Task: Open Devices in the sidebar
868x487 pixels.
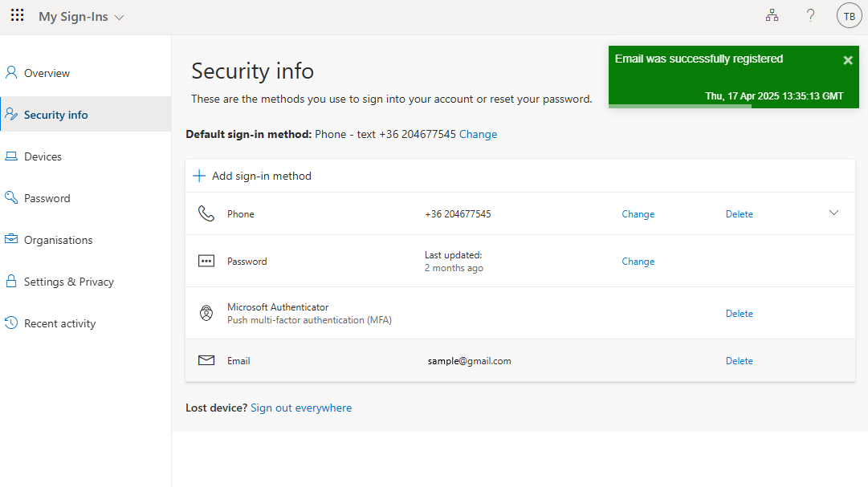Action: (43, 156)
